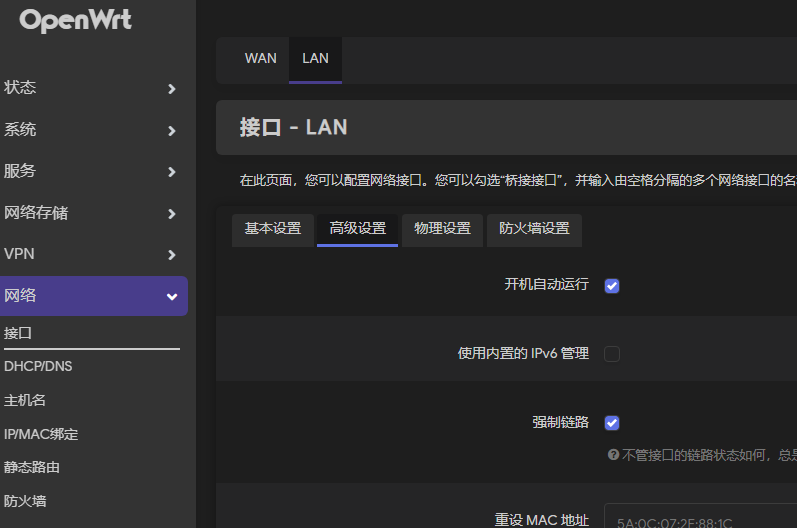This screenshot has height=528, width=797.
Task: Open 服务 in the sidebar
Action: pyautogui.click(x=20, y=171)
